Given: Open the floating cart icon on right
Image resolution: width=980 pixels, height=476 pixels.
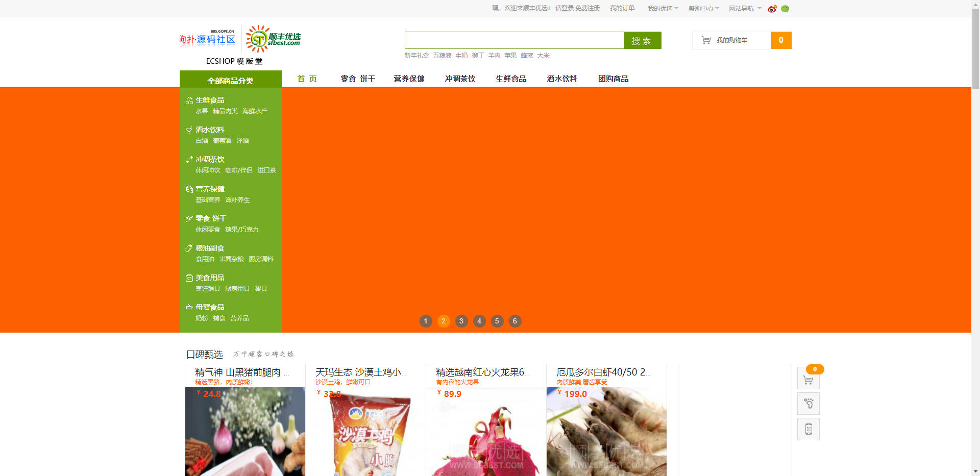Looking at the screenshot, I should [x=808, y=379].
